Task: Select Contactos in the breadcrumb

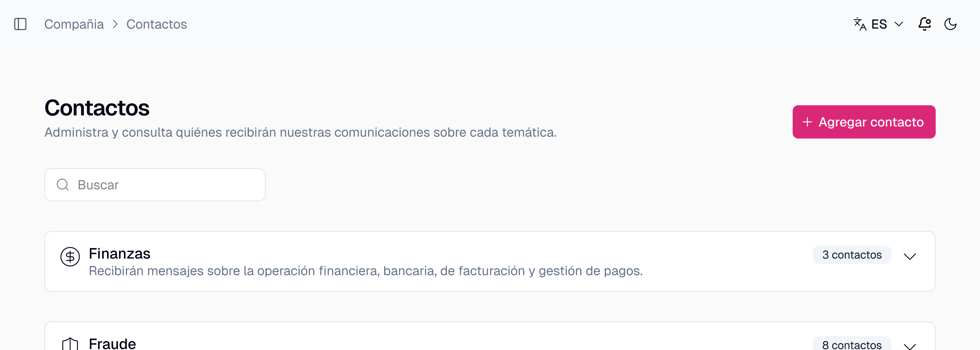Action: (157, 24)
